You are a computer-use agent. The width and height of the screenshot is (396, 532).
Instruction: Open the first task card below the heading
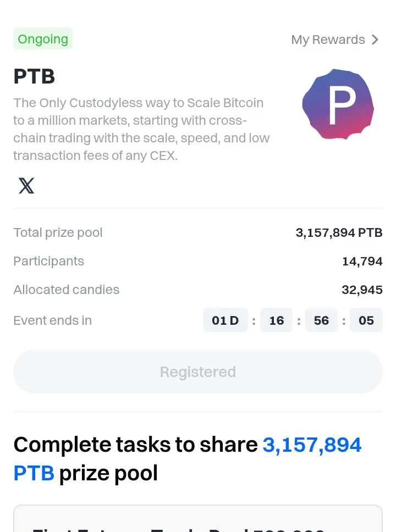pos(198,518)
